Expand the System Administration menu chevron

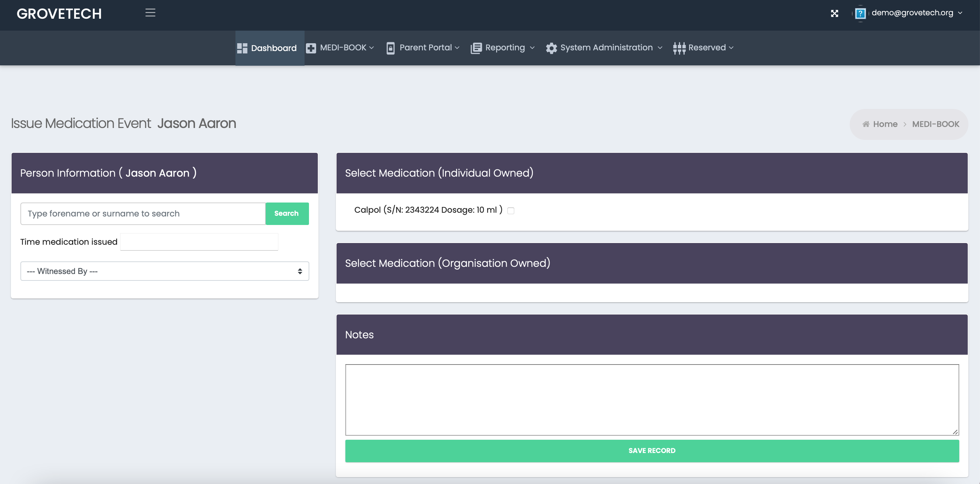pos(660,48)
